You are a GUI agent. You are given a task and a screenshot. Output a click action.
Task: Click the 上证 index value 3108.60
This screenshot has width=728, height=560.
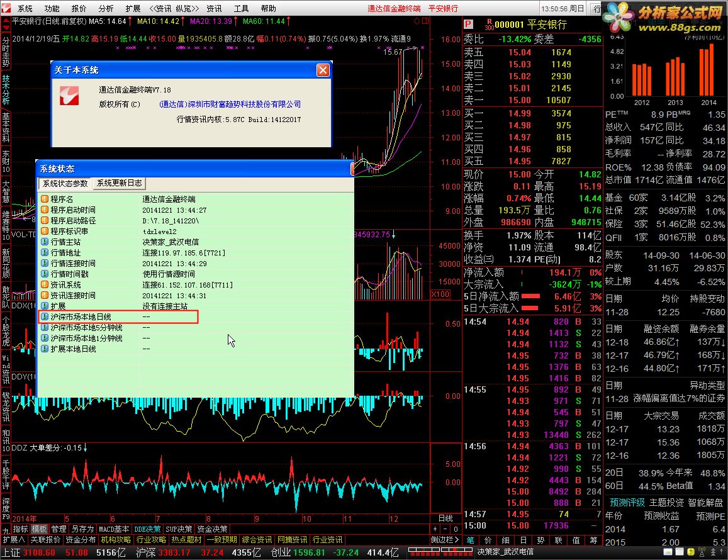tap(39, 552)
